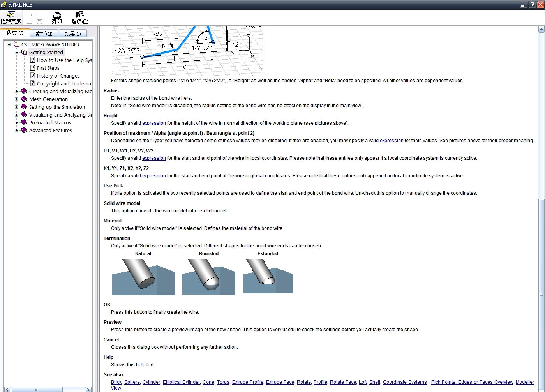The image size is (545, 392).
Task: Expand the Setting up the Simulation node
Action: click(x=16, y=107)
